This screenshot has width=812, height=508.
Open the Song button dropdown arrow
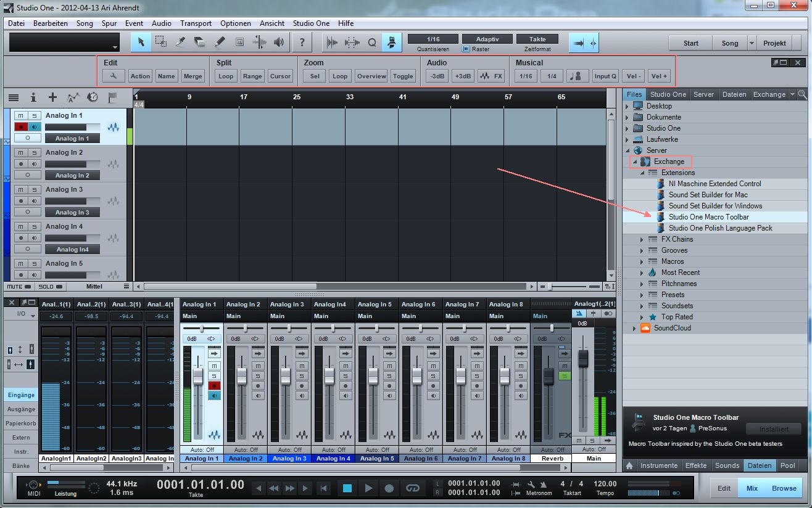tap(752, 43)
